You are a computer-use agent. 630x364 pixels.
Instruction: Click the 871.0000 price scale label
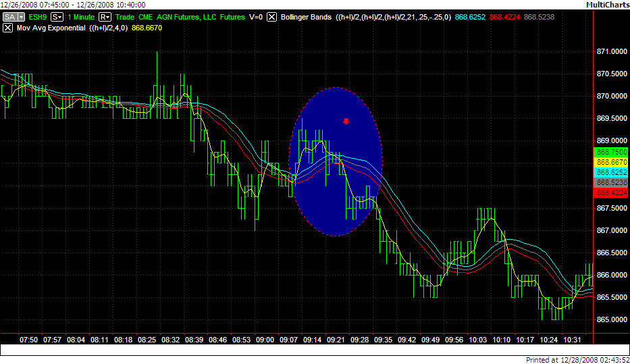point(612,51)
